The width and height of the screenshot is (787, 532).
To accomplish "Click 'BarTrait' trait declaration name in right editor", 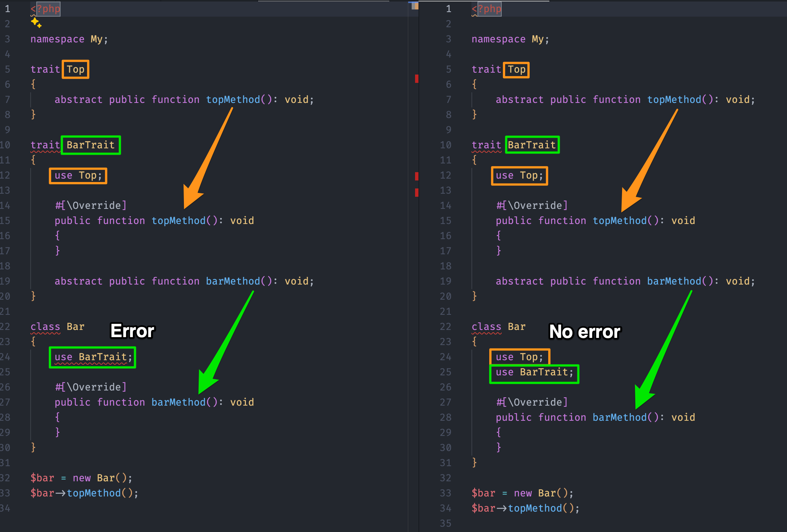I will 532,145.
